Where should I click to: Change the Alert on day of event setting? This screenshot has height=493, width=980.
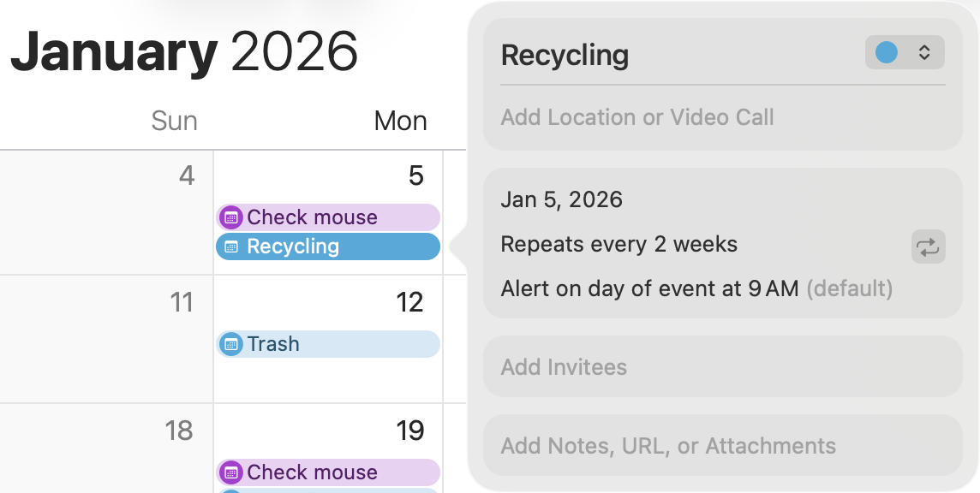tap(649, 289)
